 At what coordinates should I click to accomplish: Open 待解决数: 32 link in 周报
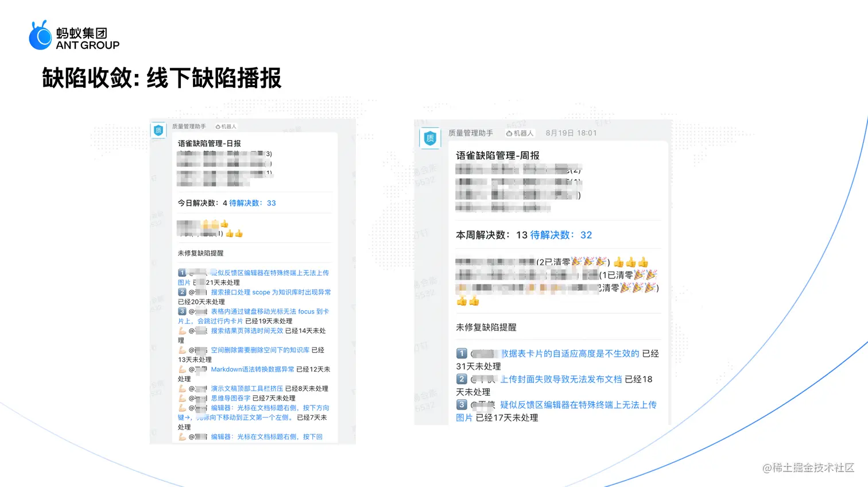pyautogui.click(x=561, y=235)
